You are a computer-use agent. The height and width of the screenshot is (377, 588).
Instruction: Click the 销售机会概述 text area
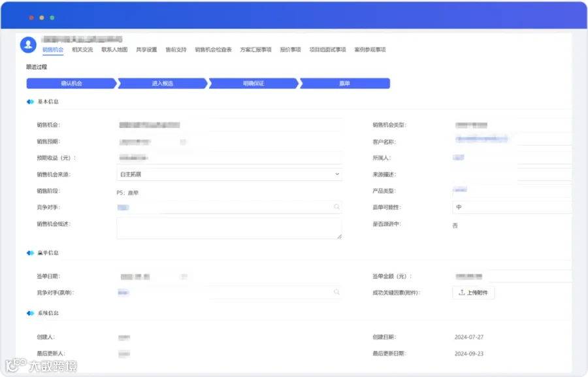point(229,228)
